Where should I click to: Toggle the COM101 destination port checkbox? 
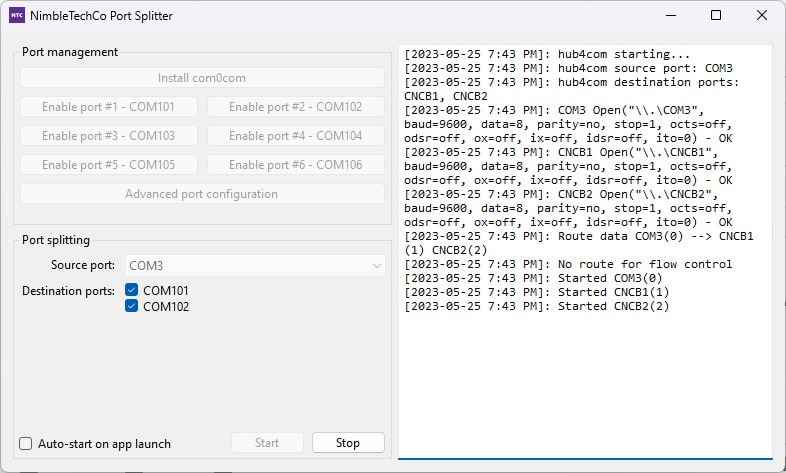tap(132, 291)
